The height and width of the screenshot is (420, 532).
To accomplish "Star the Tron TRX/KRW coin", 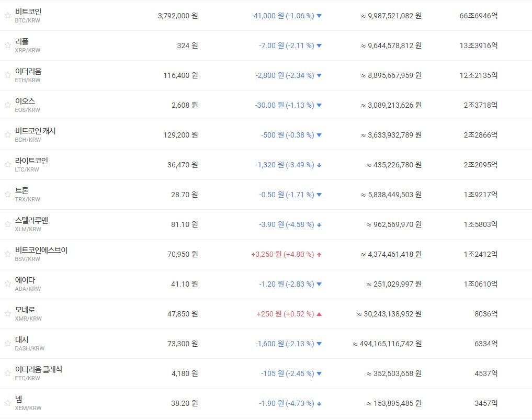I will [x=7, y=195].
